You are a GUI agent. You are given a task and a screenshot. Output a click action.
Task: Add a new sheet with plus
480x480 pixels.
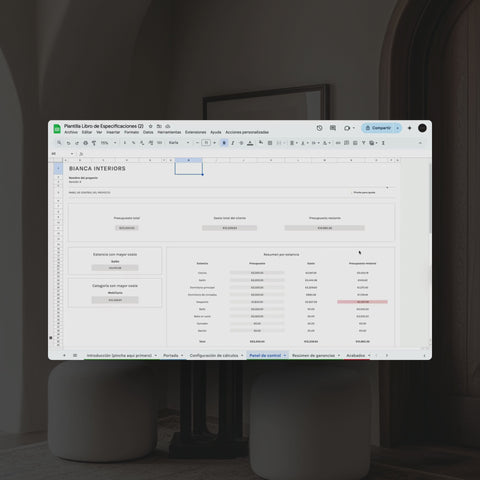64,355
